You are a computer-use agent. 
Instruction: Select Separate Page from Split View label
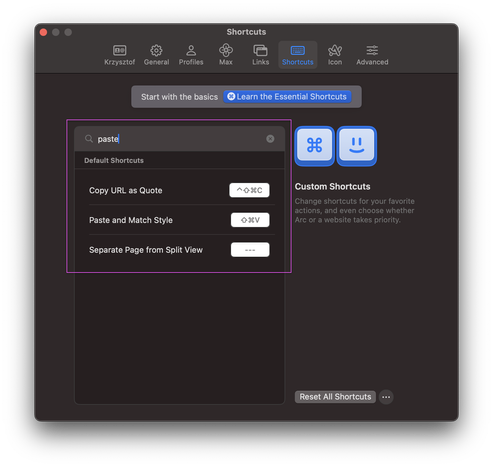click(146, 250)
